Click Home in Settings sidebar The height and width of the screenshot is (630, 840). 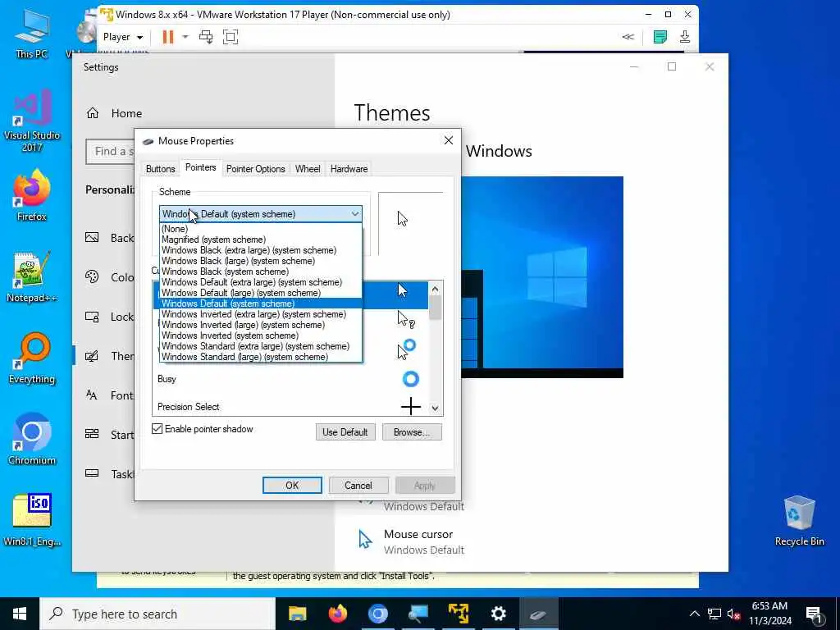(x=126, y=113)
